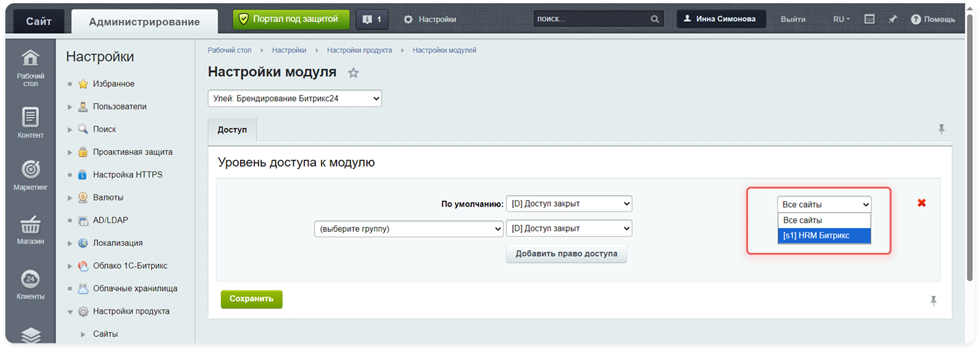Open the Маркетинг target icon
The height and width of the screenshot is (351, 980).
pyautogui.click(x=31, y=170)
